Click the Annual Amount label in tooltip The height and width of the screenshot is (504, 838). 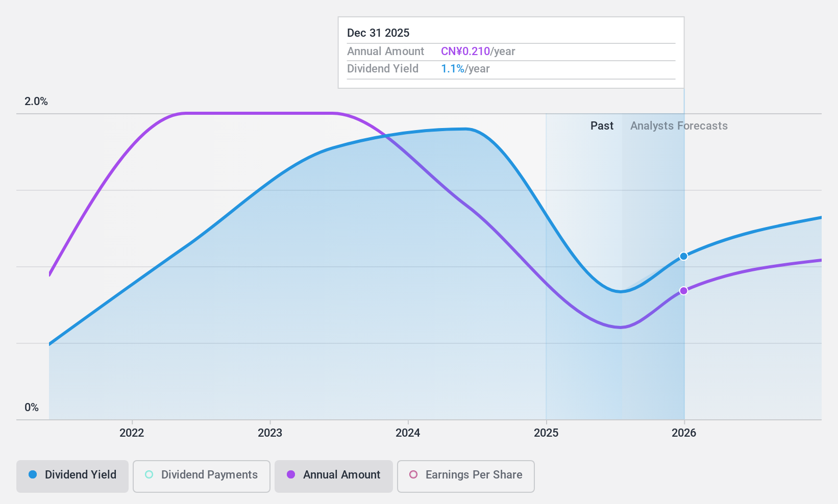tap(385, 52)
